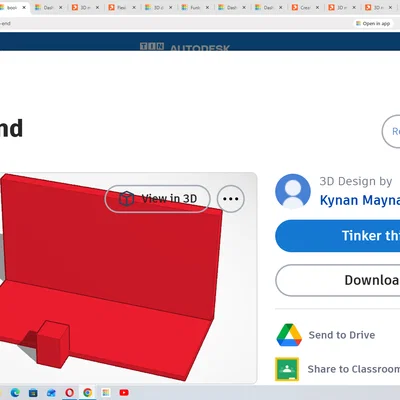Image resolution: width=400 pixels, height=400 pixels.
Task: Open the three-dots more options menu
Action: coord(231,199)
